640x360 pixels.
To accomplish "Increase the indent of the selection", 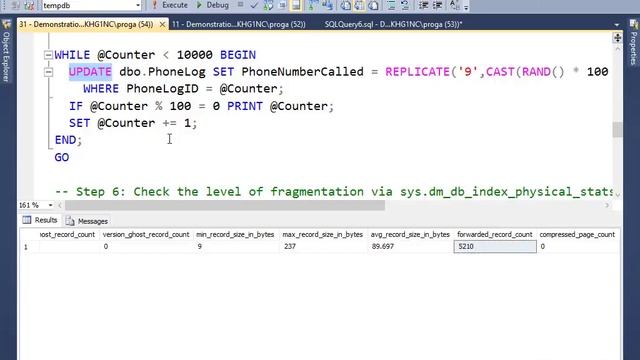I will [x=437, y=5].
